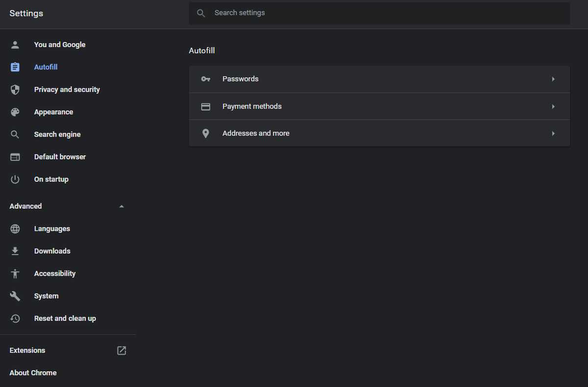Open Extensions in a new tab
This screenshot has width=588, height=387.
(121, 350)
